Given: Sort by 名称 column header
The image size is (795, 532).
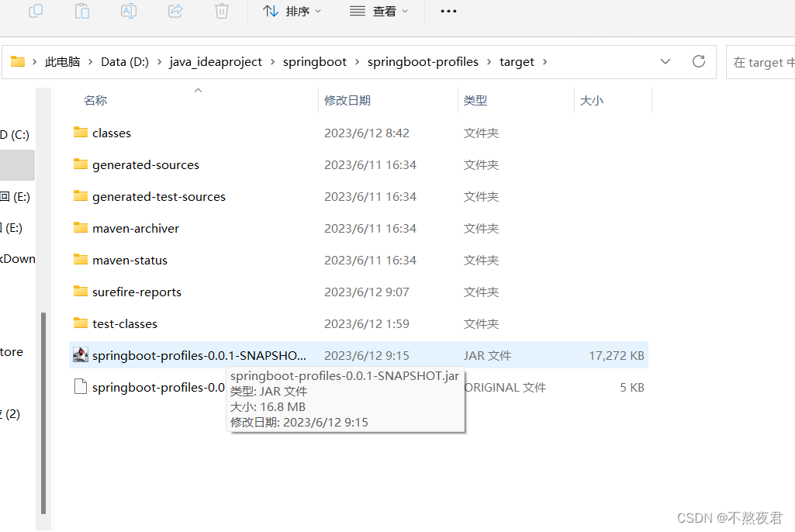Looking at the screenshot, I should click(95, 100).
